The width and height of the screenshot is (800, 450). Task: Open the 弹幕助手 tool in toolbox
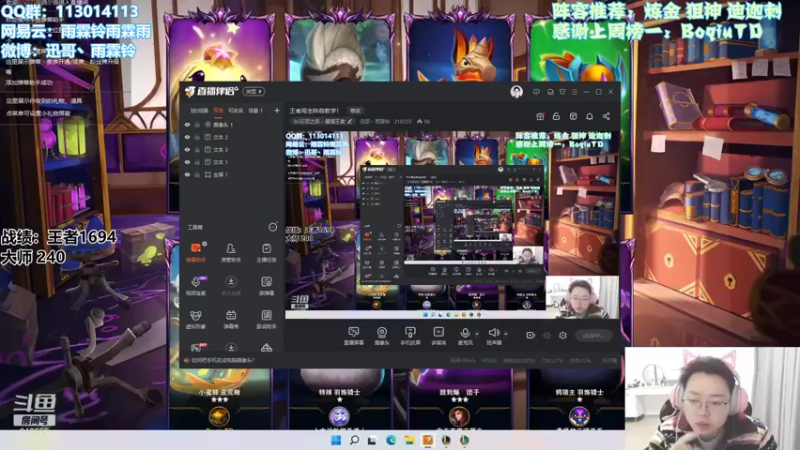(x=195, y=252)
